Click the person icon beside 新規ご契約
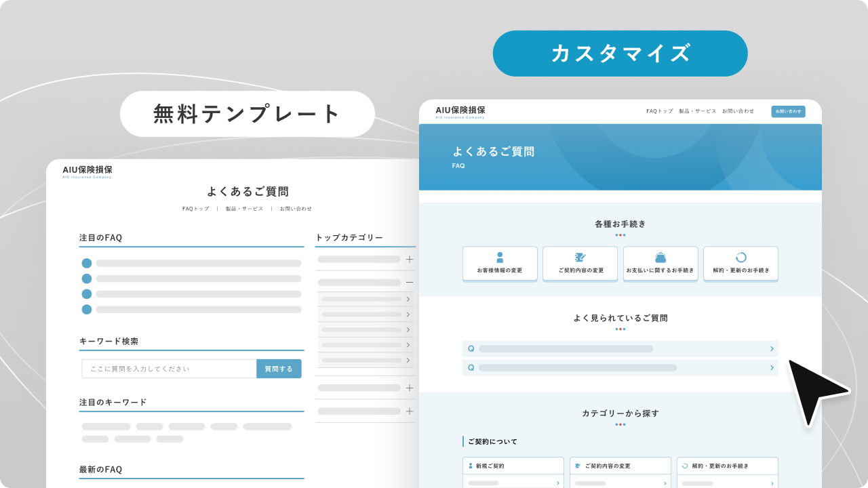The width and height of the screenshot is (868, 488). click(x=471, y=466)
